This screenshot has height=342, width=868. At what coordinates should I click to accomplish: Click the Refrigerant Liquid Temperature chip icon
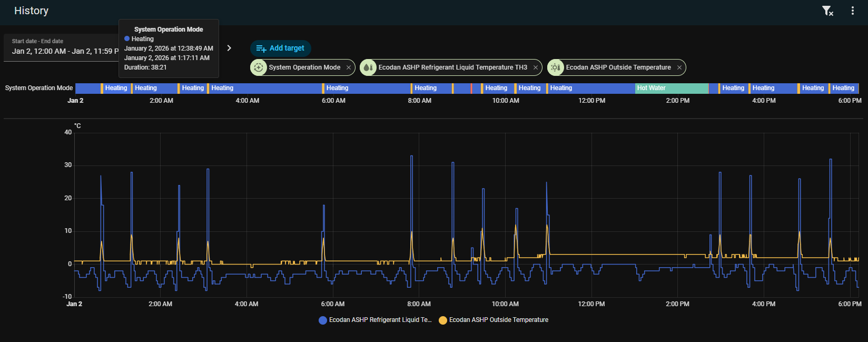click(x=368, y=67)
